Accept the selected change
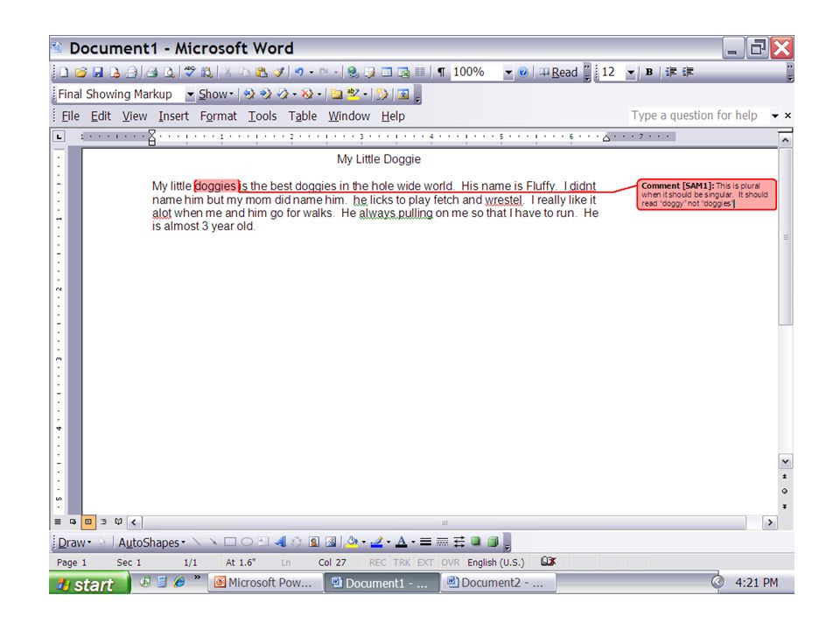Screen dimensions: 840x630 pos(283,94)
